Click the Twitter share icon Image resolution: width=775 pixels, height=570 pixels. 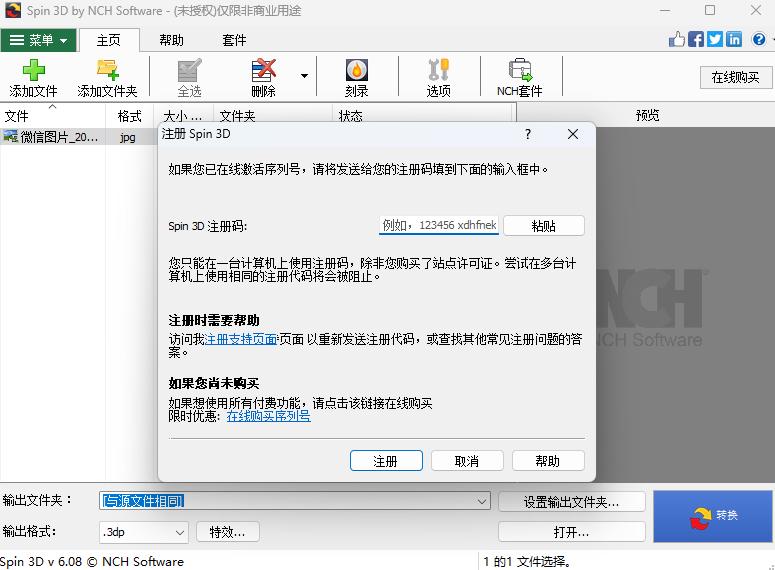click(715, 39)
